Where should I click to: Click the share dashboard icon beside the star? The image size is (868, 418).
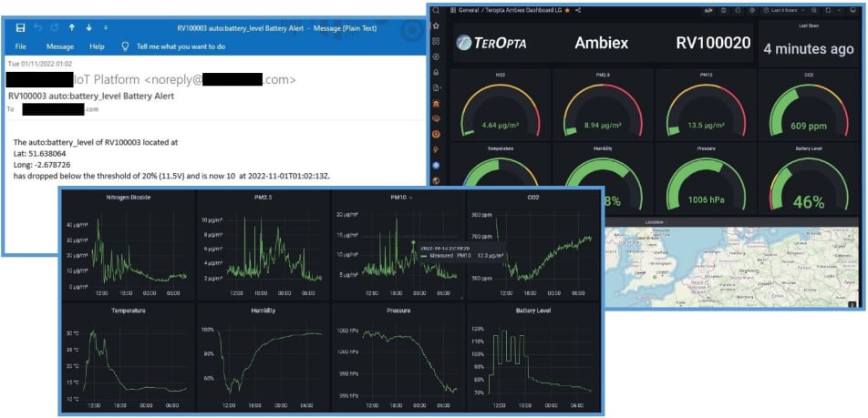coord(578,11)
